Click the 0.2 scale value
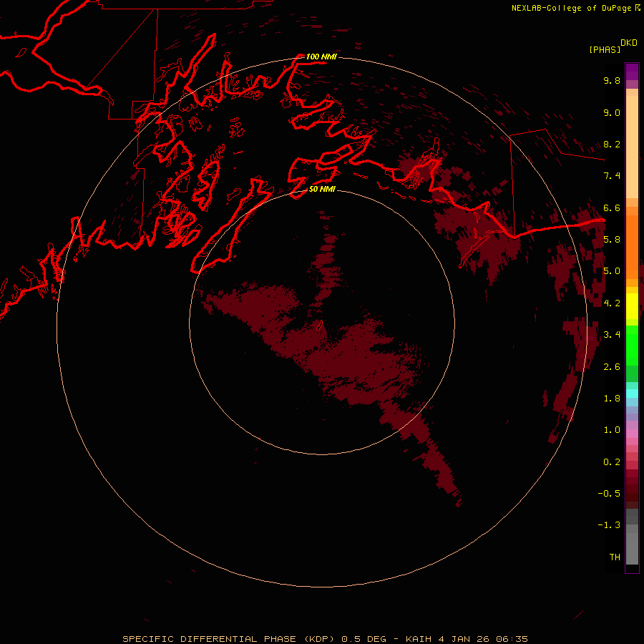The width and height of the screenshot is (644, 644). pyautogui.click(x=612, y=462)
